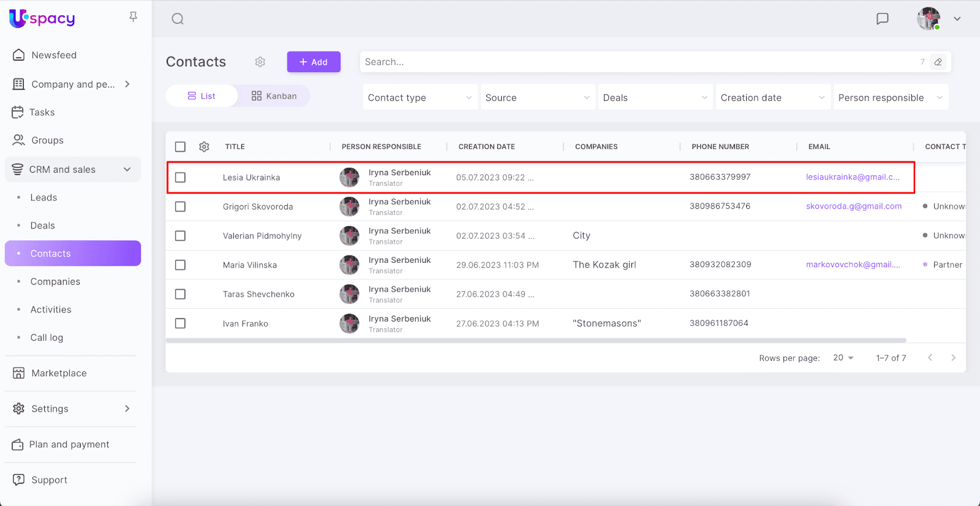Screen dimensions: 980x506
Task: Click the Add contact button
Action: coord(314,62)
